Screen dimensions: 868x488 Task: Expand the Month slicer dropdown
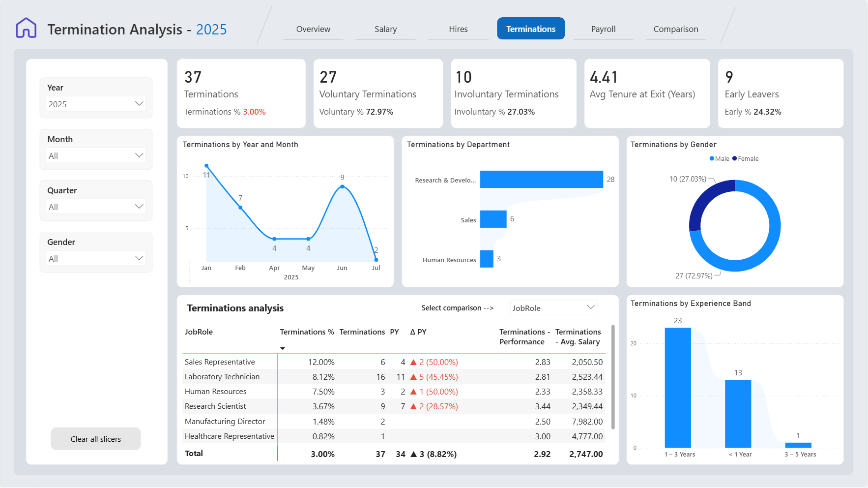[96, 155]
